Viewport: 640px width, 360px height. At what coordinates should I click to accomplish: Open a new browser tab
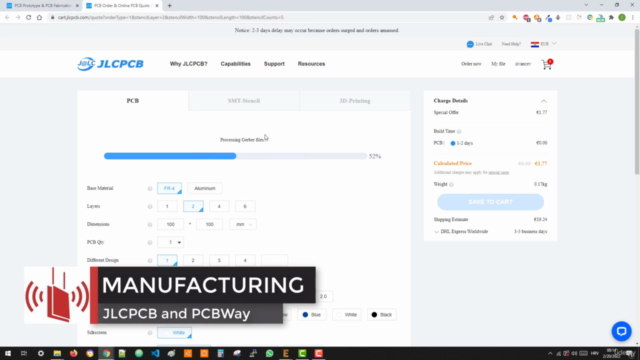pyautogui.click(x=169, y=6)
